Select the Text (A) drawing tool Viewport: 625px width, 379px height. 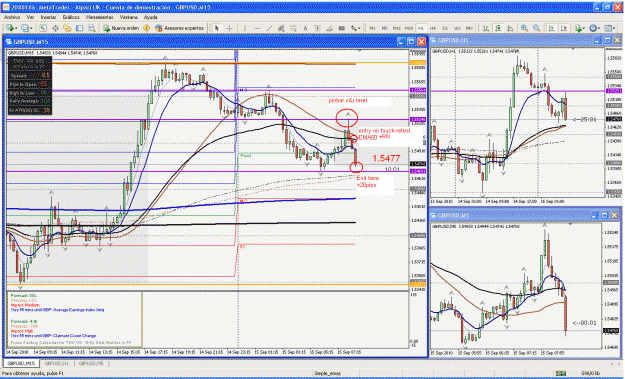[x=305, y=28]
